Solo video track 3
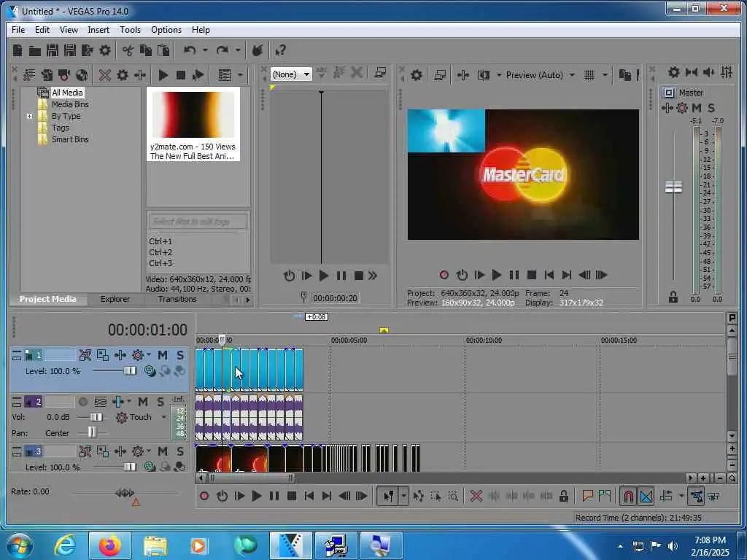The image size is (747, 560). click(180, 451)
